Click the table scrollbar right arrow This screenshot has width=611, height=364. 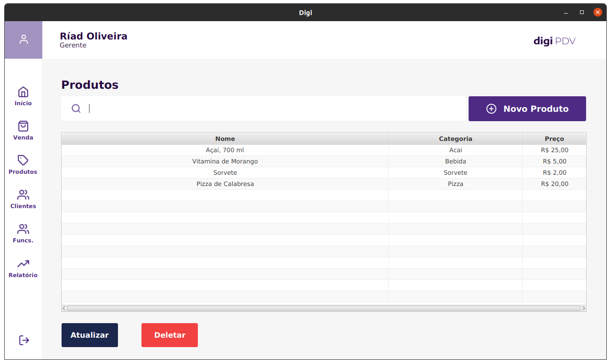[x=584, y=309]
